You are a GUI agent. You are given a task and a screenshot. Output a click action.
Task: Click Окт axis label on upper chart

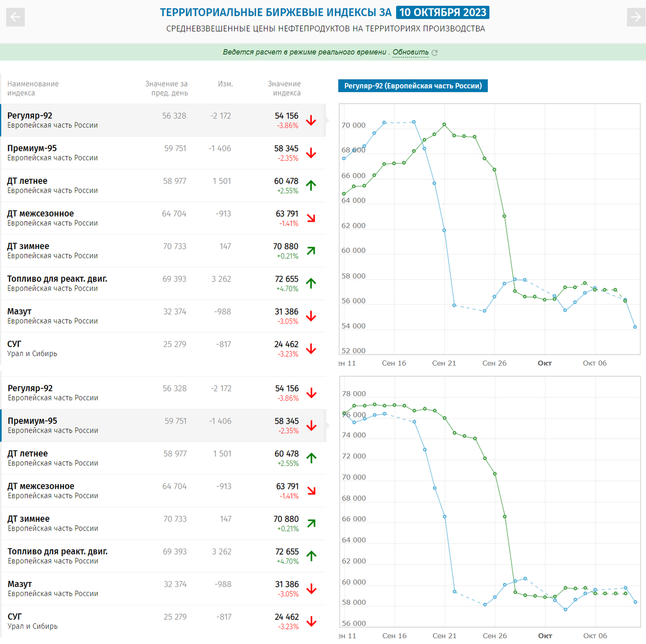point(545,363)
